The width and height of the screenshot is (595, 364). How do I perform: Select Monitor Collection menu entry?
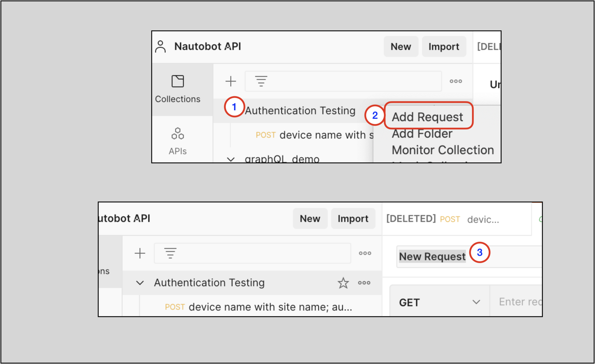pos(443,150)
